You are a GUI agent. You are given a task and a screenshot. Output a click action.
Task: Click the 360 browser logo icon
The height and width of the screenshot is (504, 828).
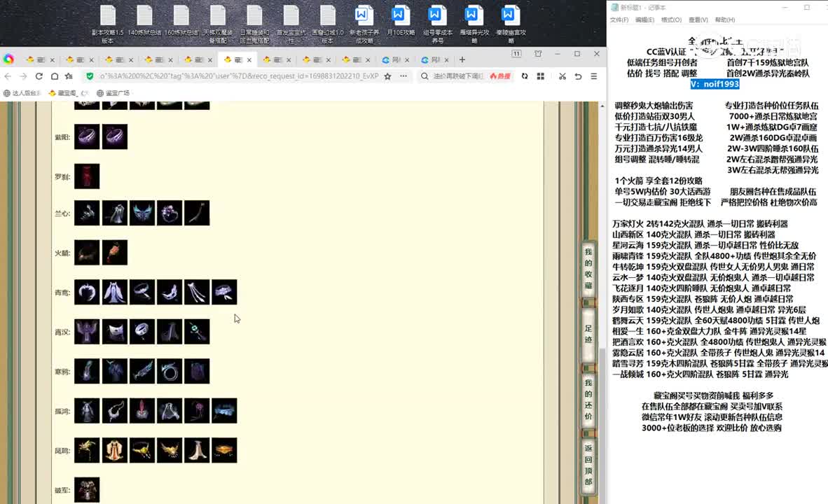[x=8, y=59]
